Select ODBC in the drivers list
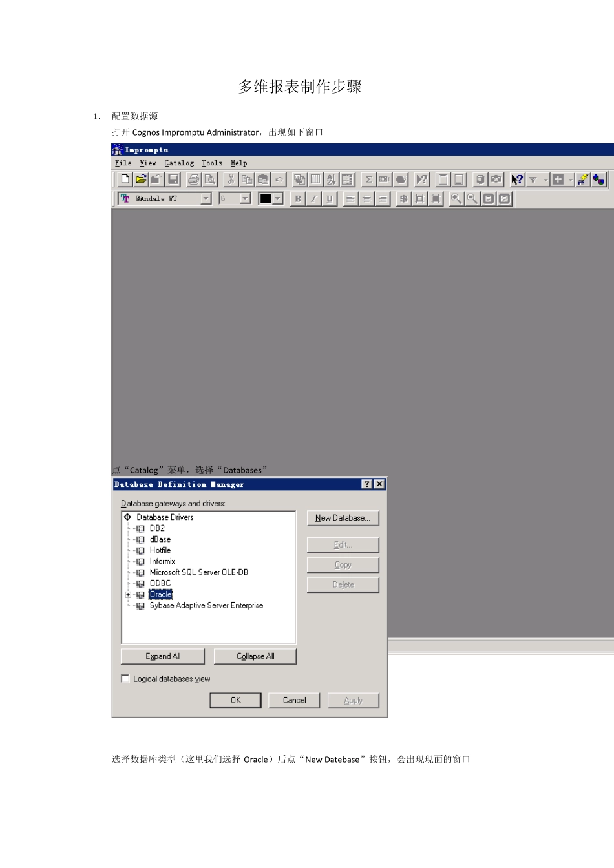This screenshot has height=868, width=614. (x=160, y=583)
